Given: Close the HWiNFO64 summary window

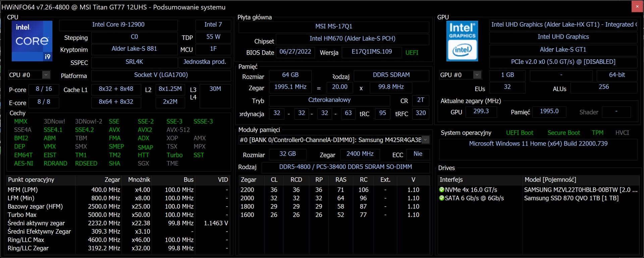Looking at the screenshot, I should click(637, 6).
